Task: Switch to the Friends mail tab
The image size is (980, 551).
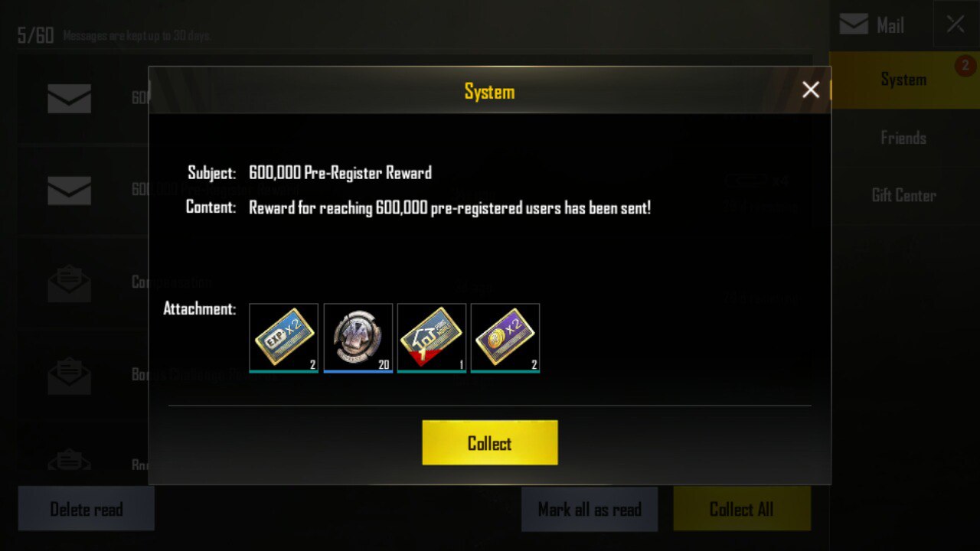Action: 903,138
